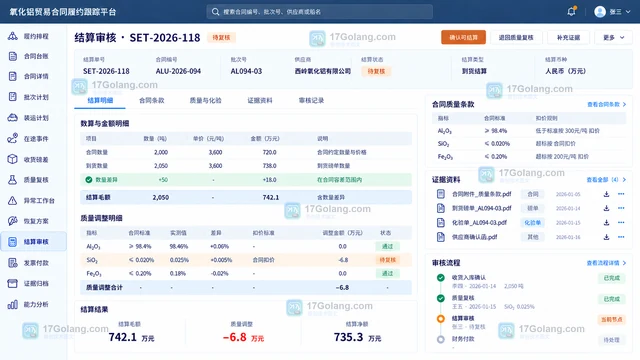
Task: Click the search contracts input field
Action: coord(320,12)
